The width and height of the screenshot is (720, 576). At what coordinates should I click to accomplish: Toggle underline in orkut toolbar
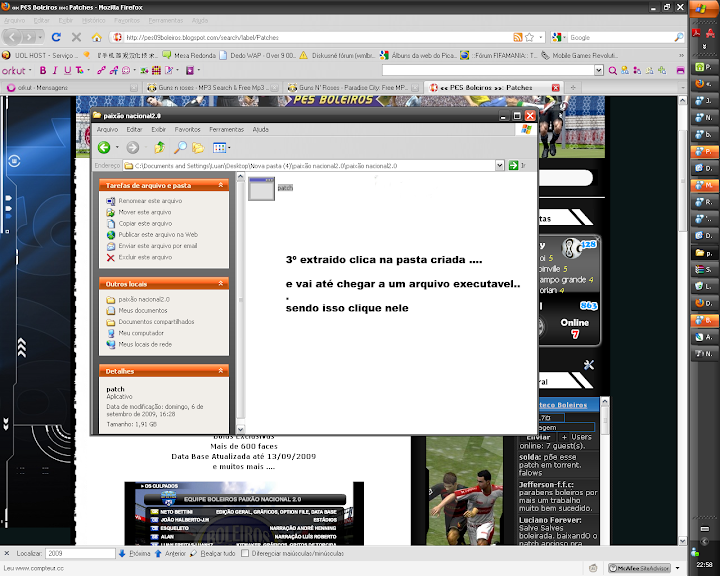pyautogui.click(x=68, y=70)
